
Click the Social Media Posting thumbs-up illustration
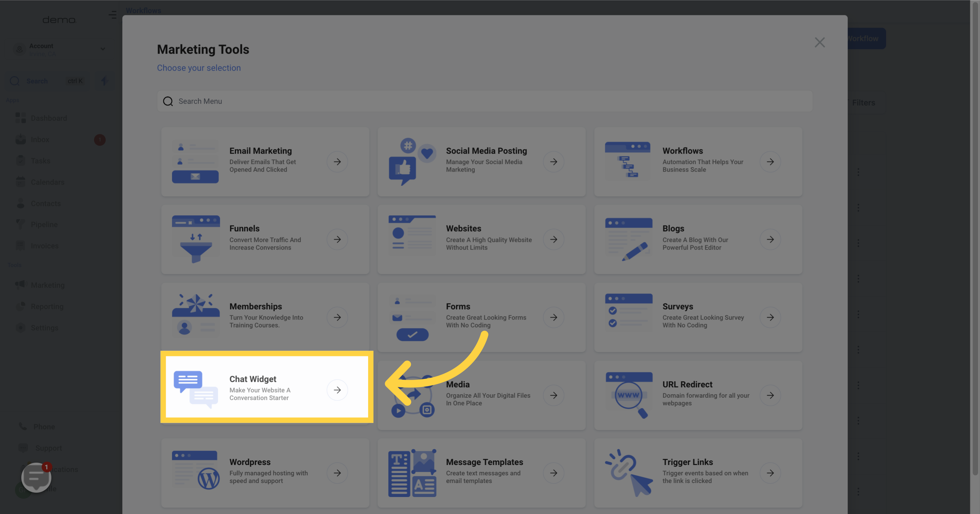tap(412, 162)
